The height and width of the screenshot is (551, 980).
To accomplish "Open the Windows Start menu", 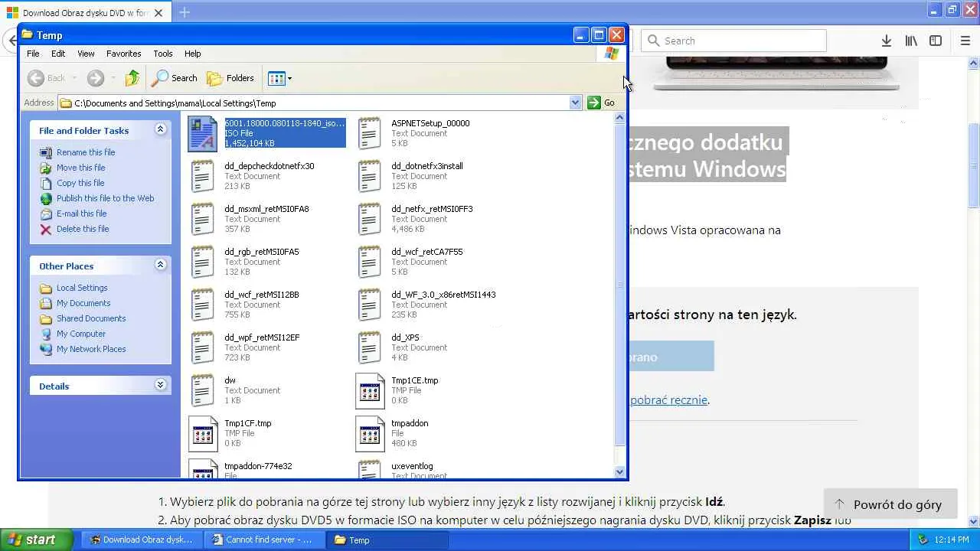I will click(37, 540).
